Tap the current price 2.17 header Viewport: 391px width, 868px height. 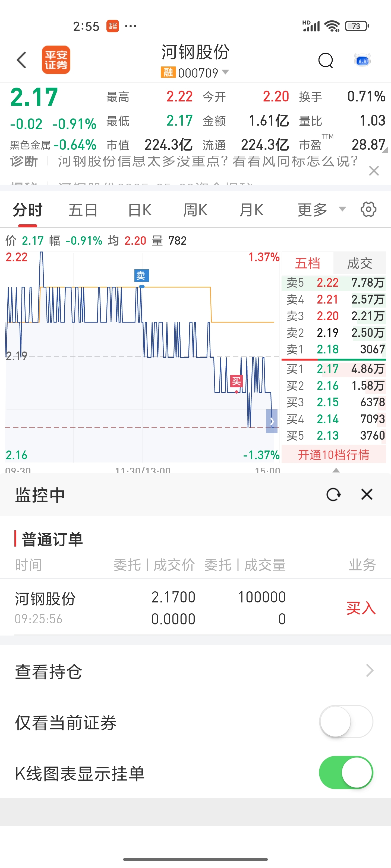[34, 97]
